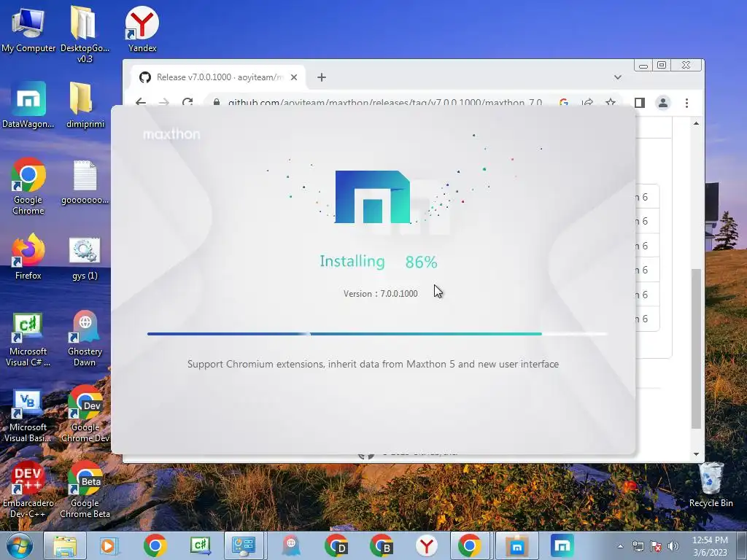The height and width of the screenshot is (560, 747).
Task: Open the volume speaker tray icon
Action: tap(673, 546)
